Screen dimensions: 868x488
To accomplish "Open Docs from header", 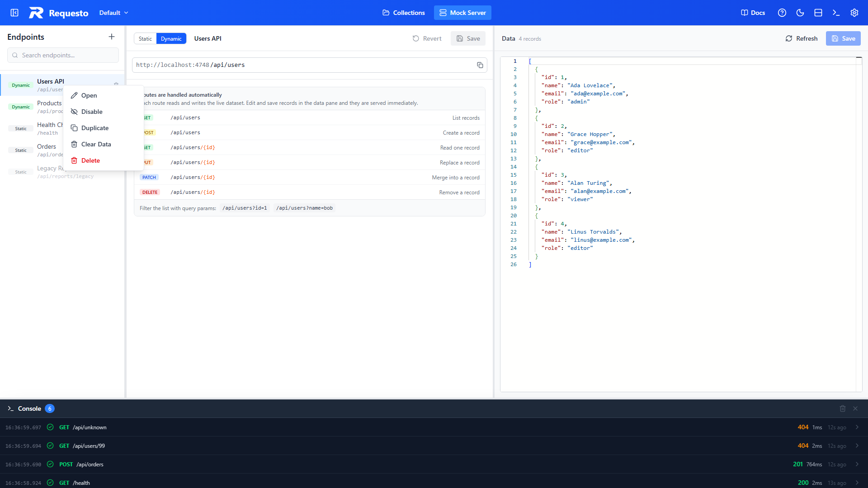I will tap(753, 13).
